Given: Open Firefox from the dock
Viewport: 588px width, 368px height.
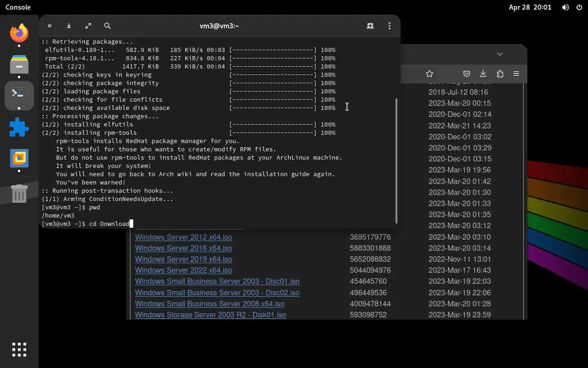Looking at the screenshot, I should click(19, 33).
